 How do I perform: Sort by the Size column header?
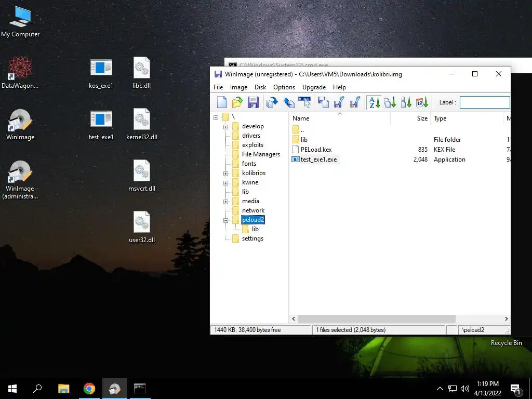tap(410, 118)
